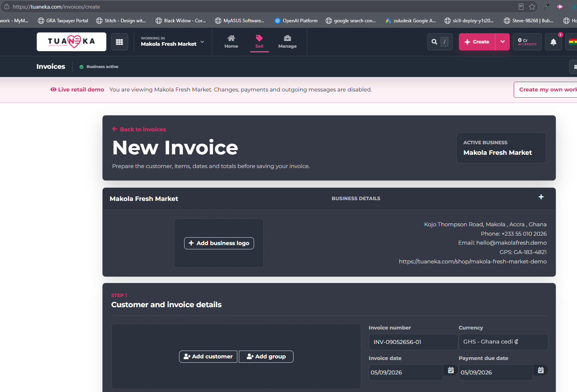The width and height of the screenshot is (577, 392).
Task: Open the Manage tab
Action: [x=287, y=41]
